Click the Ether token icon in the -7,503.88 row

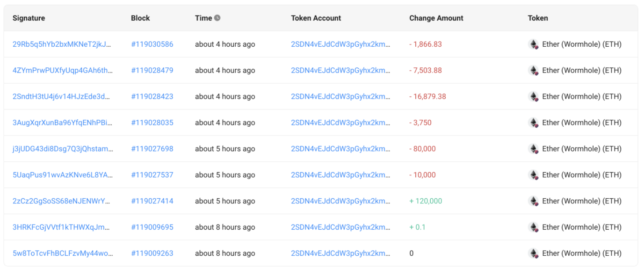point(533,71)
